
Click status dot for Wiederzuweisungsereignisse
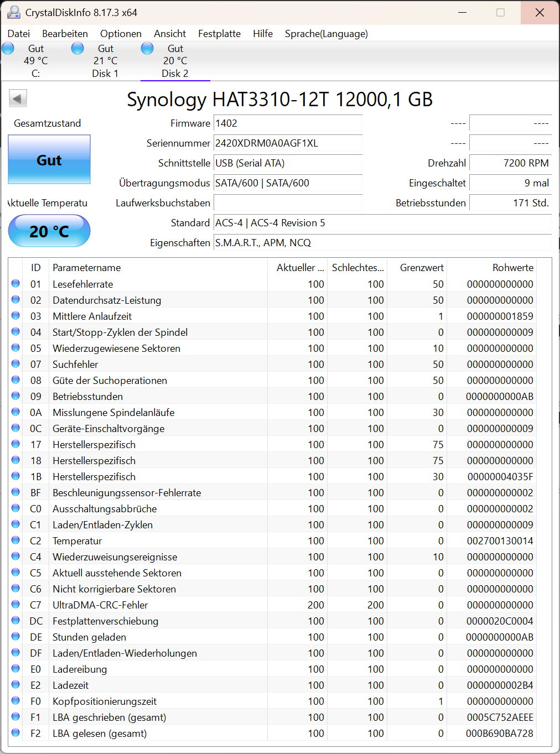pos(15,556)
